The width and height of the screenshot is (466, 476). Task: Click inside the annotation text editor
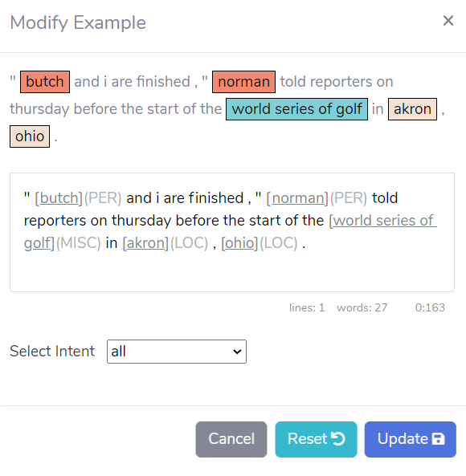coord(232,232)
